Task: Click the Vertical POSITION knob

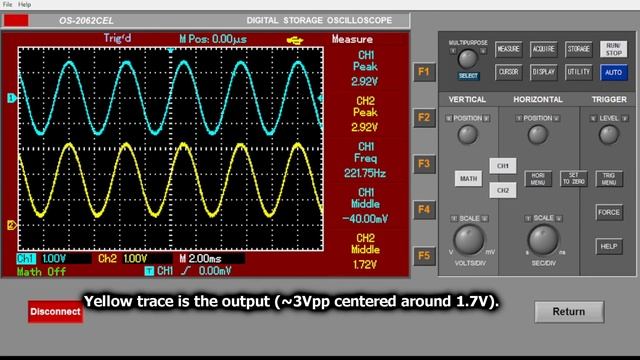Action: [x=468, y=135]
